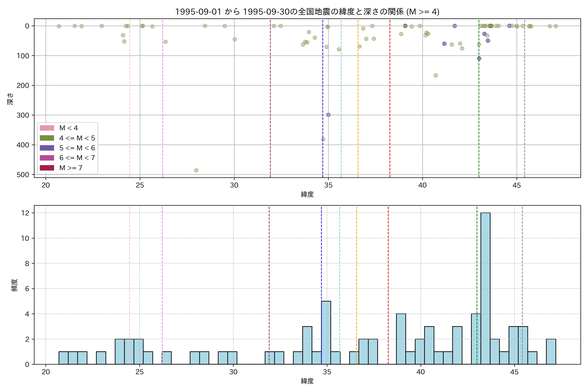
Task: Click the 頻度 y-axis label of histogram
Action: tap(15, 285)
